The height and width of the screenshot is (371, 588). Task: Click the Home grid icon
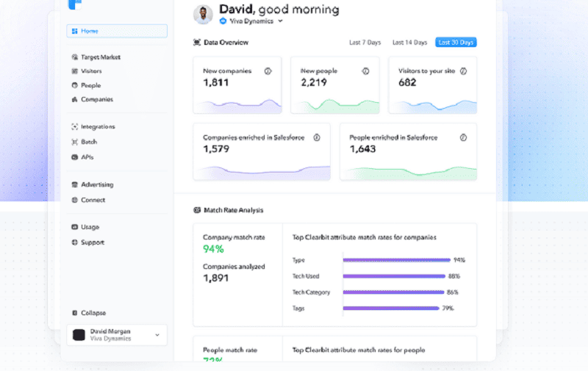75,31
